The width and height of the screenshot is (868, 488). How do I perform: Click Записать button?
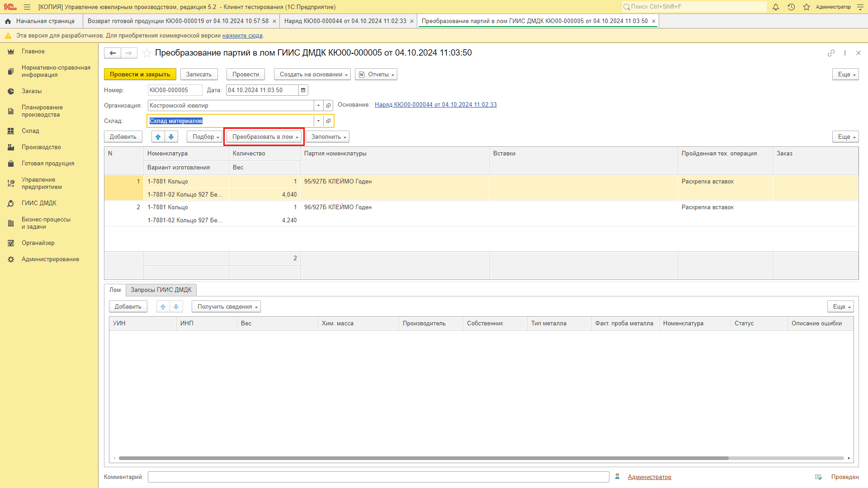click(x=199, y=75)
